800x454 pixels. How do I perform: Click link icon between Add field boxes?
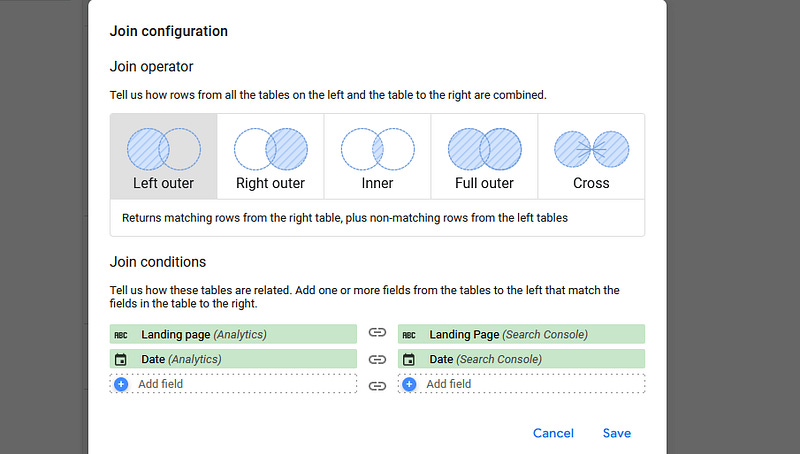coord(377,385)
